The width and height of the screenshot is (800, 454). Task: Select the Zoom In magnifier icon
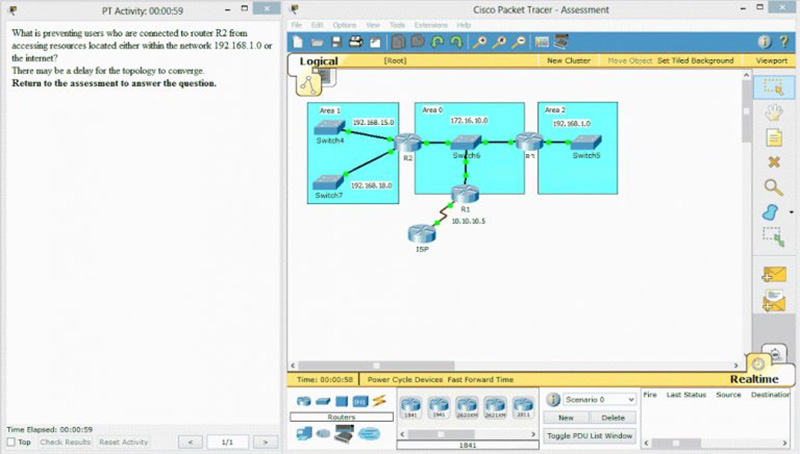[x=479, y=42]
